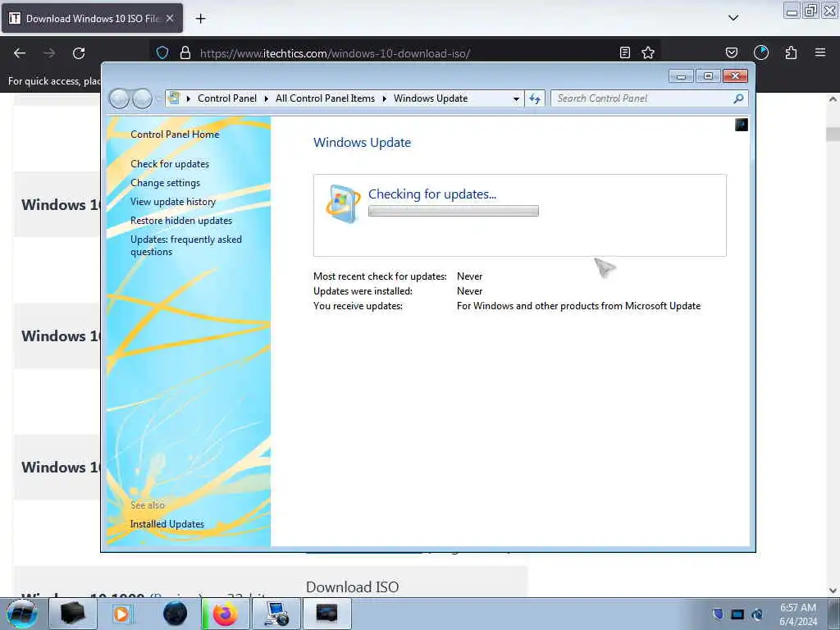840x630 pixels.
Task: Open the dark window taskbar app
Action: coord(326,614)
